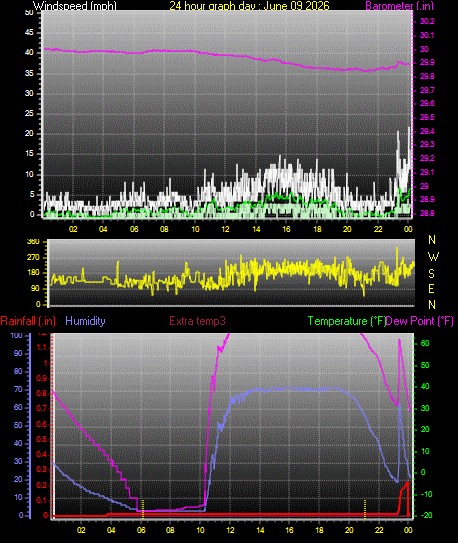Click the 25 value on windspeed axis

tap(29, 113)
